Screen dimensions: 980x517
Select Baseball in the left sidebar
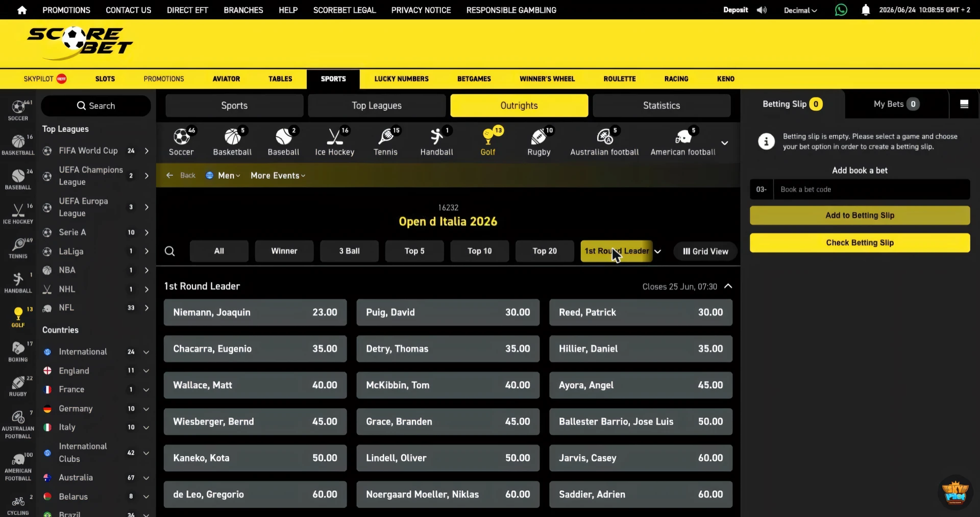[18, 179]
